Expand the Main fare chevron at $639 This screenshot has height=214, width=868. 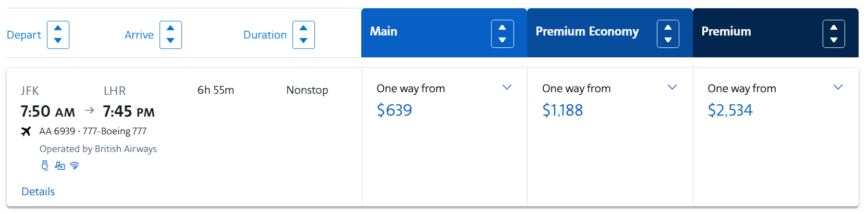(x=507, y=87)
